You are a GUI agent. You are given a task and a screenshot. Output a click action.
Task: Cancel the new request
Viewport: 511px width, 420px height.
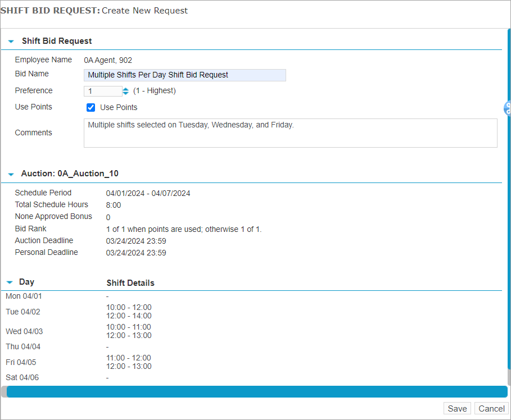[491, 408]
